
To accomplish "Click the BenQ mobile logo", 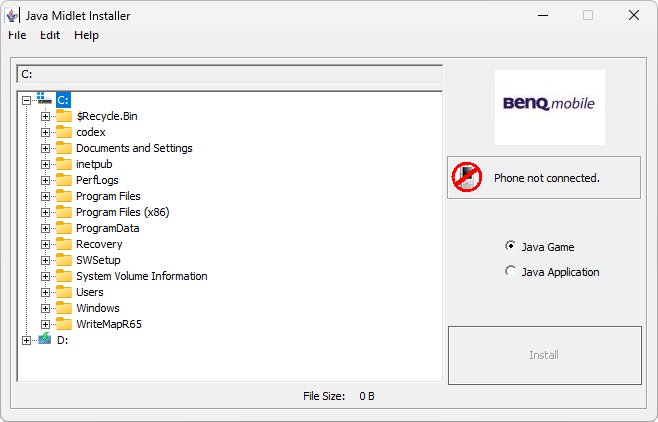I will point(550,107).
